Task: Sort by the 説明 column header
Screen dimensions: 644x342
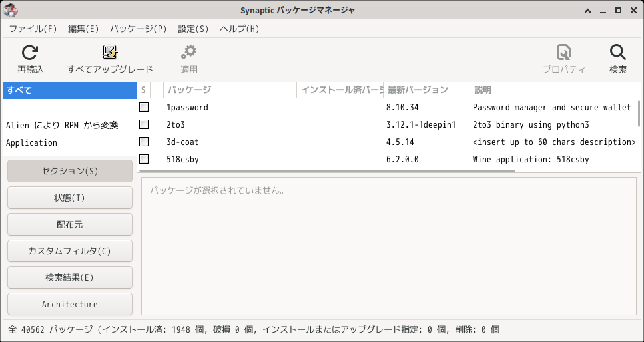Action: [x=557, y=90]
